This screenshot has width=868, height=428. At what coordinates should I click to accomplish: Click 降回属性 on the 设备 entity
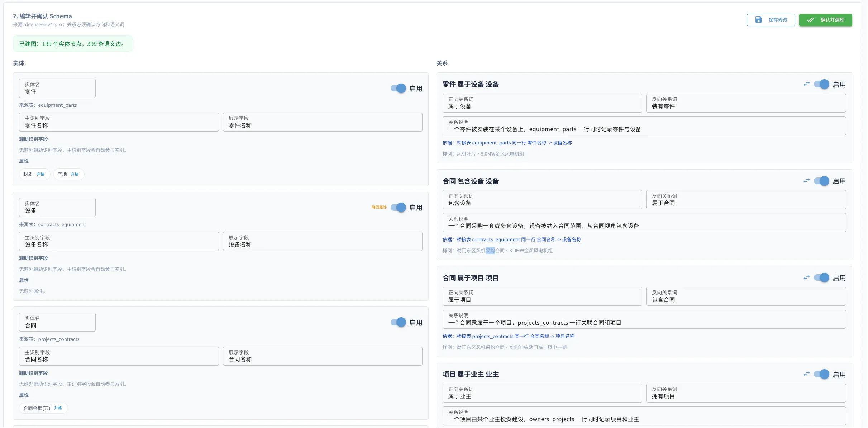[x=379, y=208]
